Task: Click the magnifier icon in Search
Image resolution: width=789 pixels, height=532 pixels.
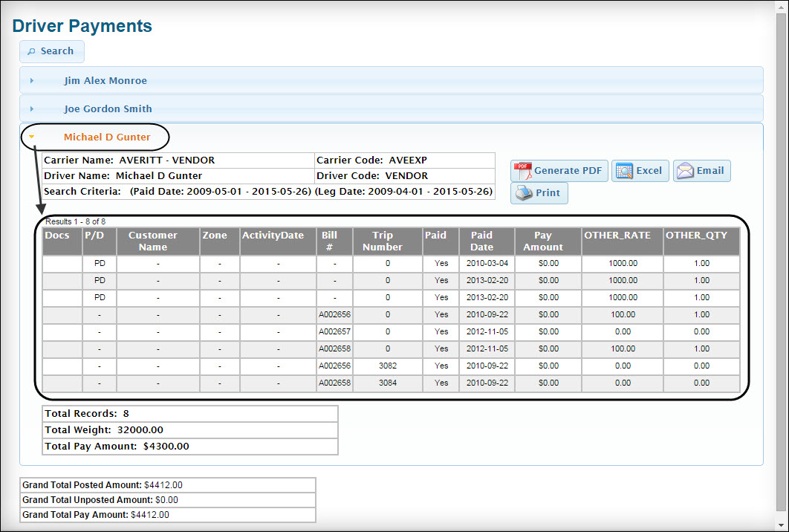Action: click(31, 51)
